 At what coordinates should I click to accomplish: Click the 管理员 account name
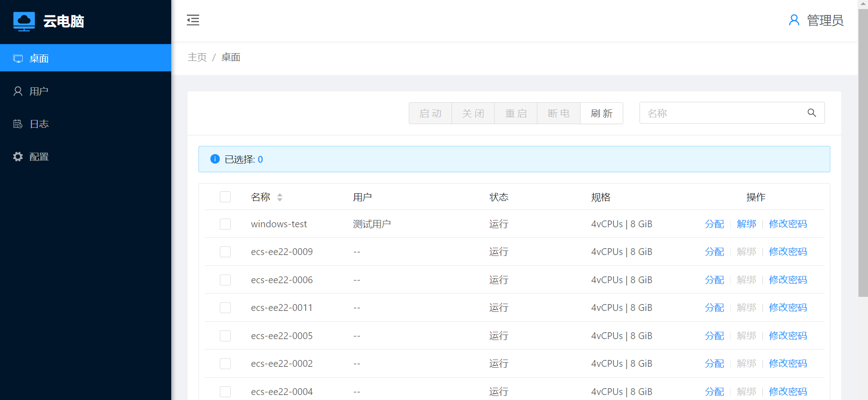click(x=825, y=20)
